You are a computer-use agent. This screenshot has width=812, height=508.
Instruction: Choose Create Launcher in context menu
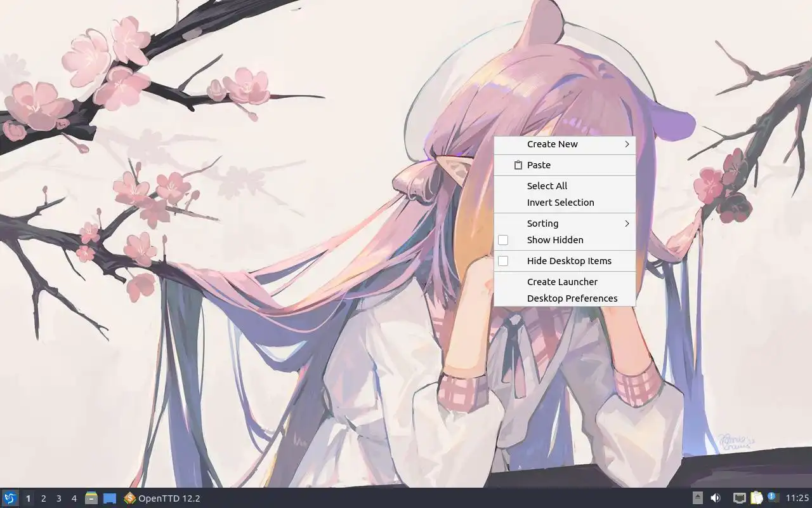[565, 282]
